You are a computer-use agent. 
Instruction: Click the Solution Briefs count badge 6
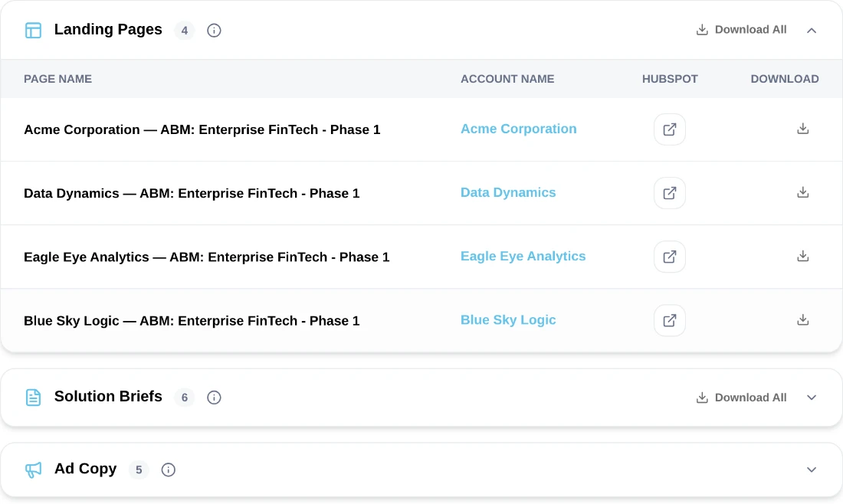point(185,398)
